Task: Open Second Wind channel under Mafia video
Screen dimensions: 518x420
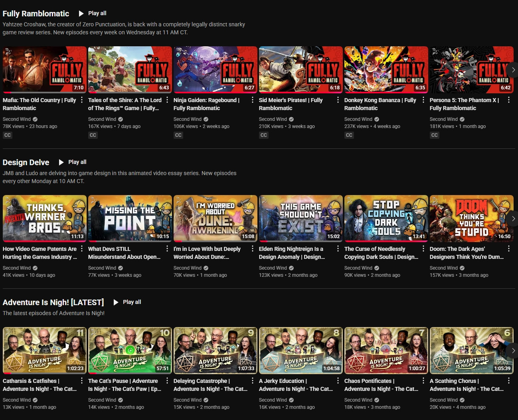Action: 17,119
